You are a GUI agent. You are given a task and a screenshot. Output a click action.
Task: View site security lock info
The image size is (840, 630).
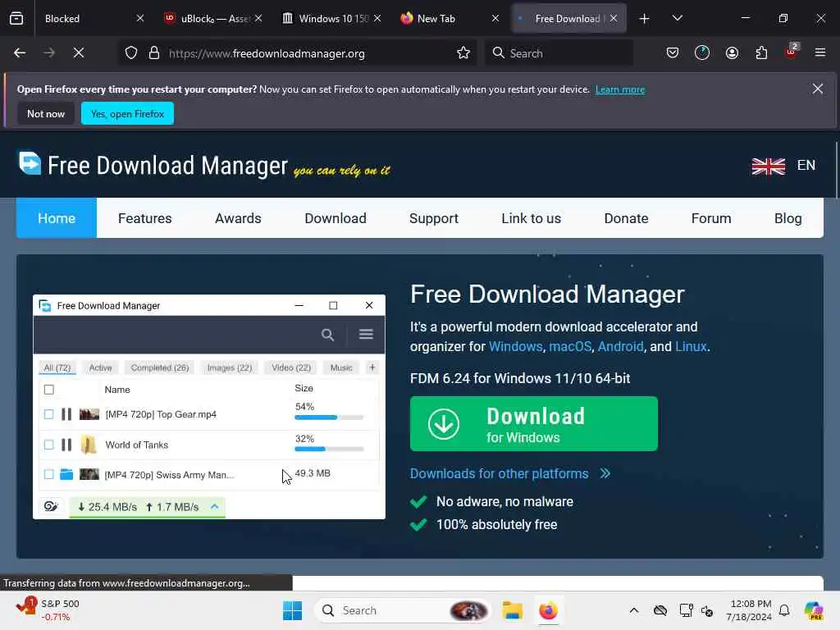point(154,53)
